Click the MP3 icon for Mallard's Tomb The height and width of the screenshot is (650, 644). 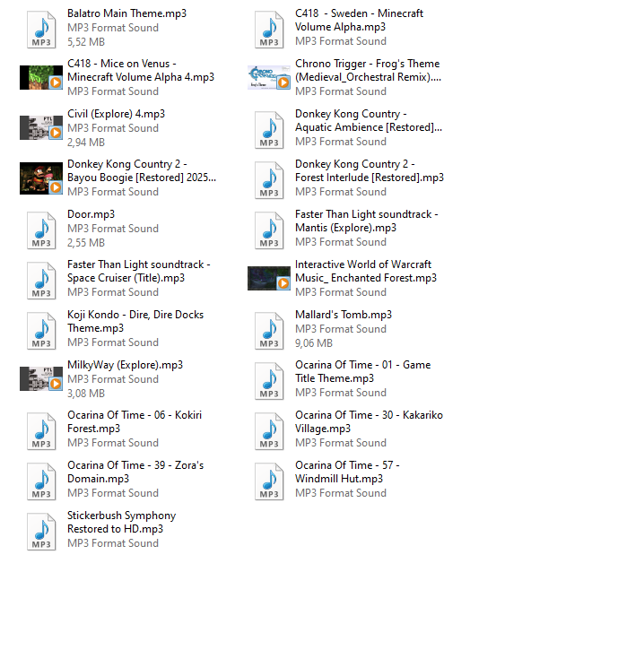coord(269,331)
